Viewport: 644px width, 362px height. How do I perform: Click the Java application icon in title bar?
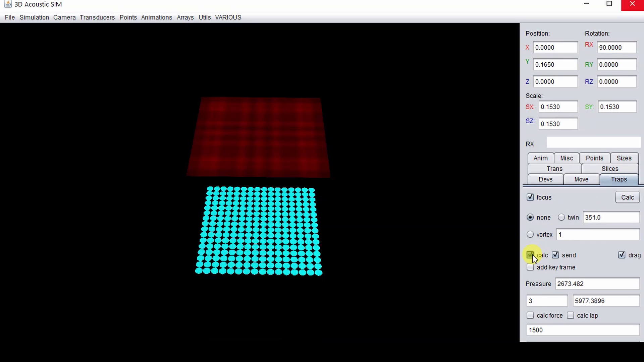point(8,4)
